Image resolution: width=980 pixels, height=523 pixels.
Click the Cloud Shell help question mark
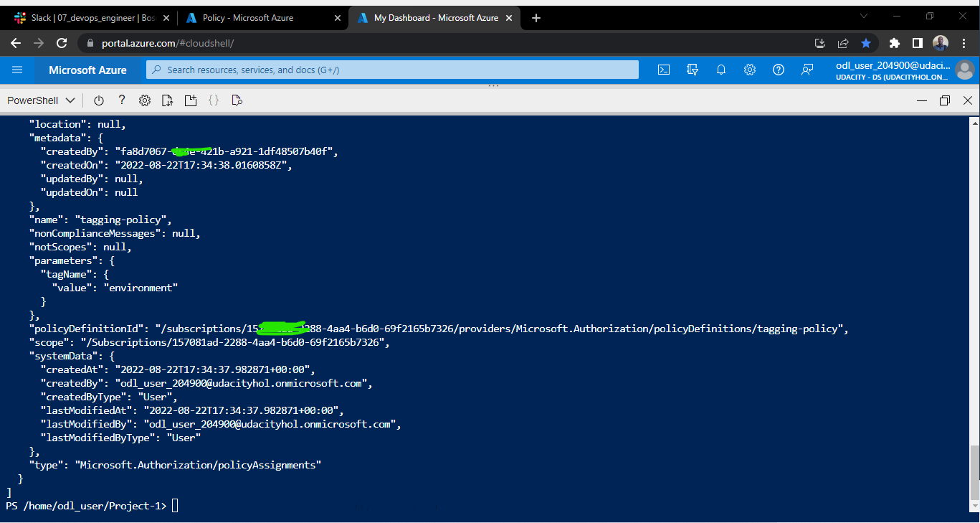click(x=121, y=100)
